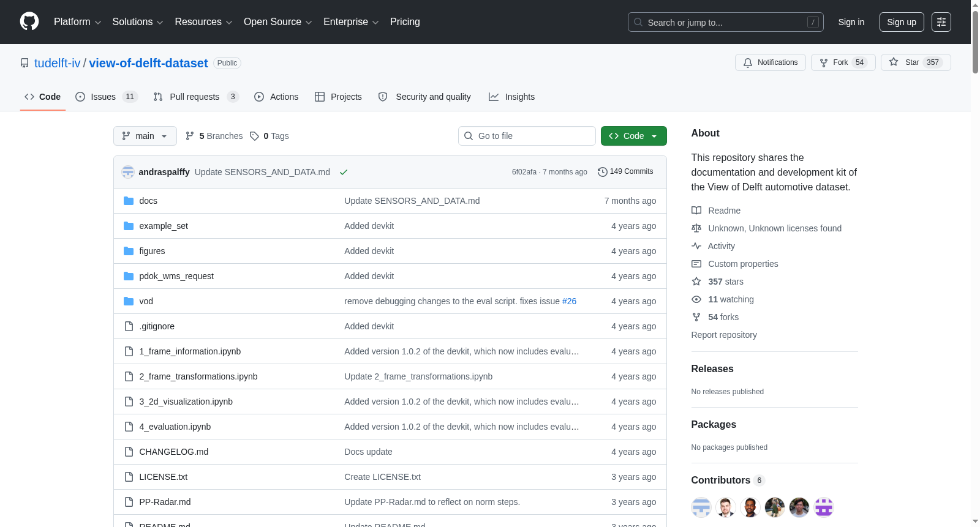Open the PP-Radar.md file
The image size is (980, 527).
(x=165, y=502)
